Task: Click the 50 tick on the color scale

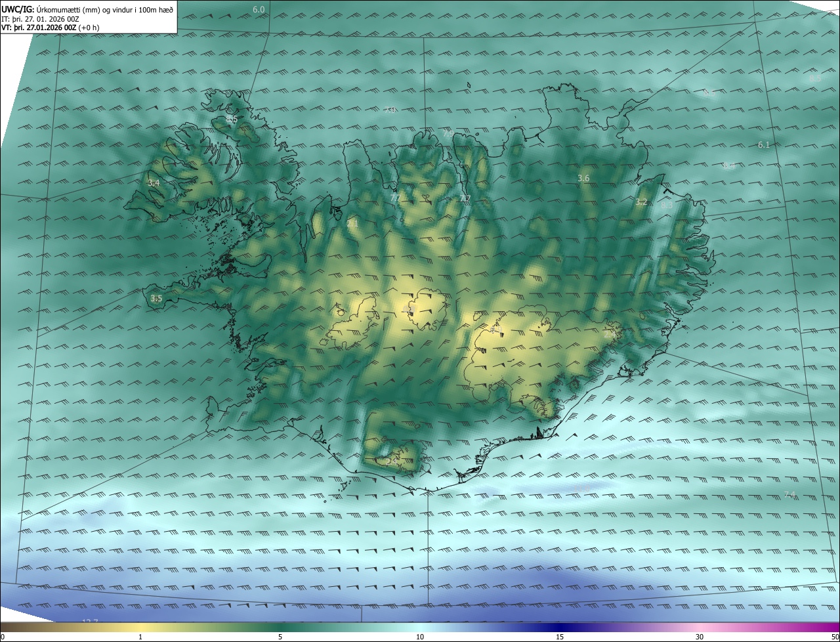Action: click(835, 637)
